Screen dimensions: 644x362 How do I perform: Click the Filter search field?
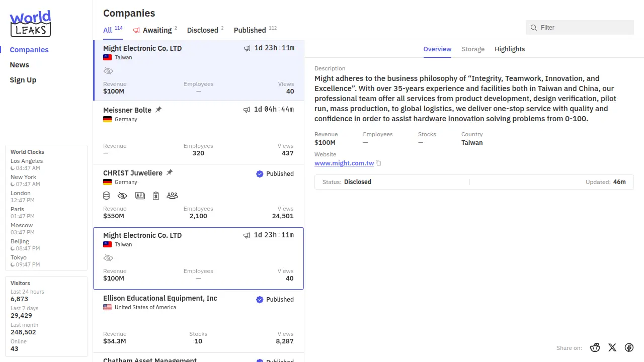pyautogui.click(x=584, y=28)
